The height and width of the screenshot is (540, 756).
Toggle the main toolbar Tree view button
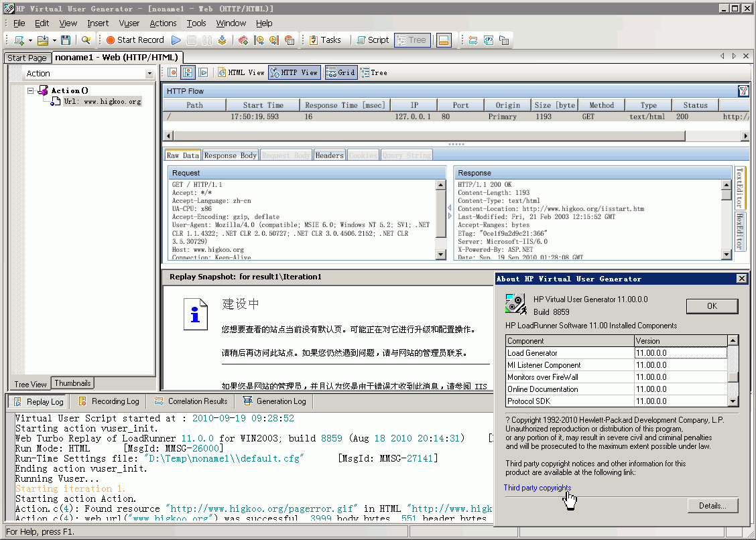click(x=412, y=40)
